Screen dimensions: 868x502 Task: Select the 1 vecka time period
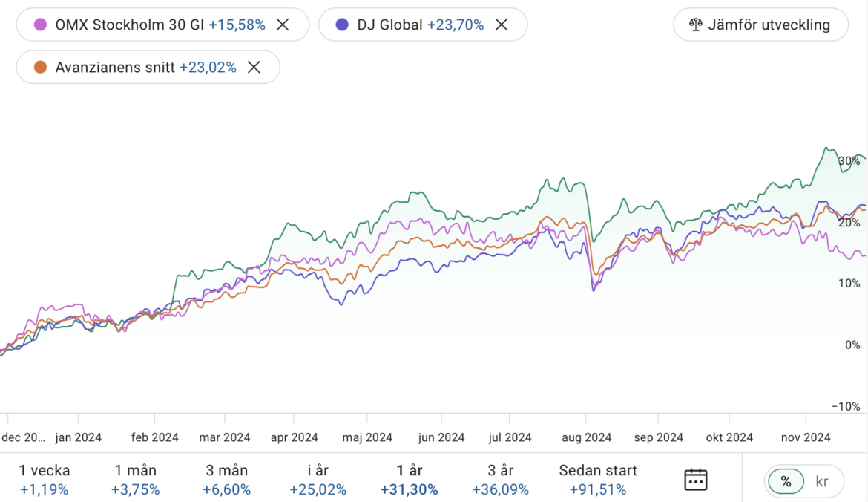click(45, 480)
